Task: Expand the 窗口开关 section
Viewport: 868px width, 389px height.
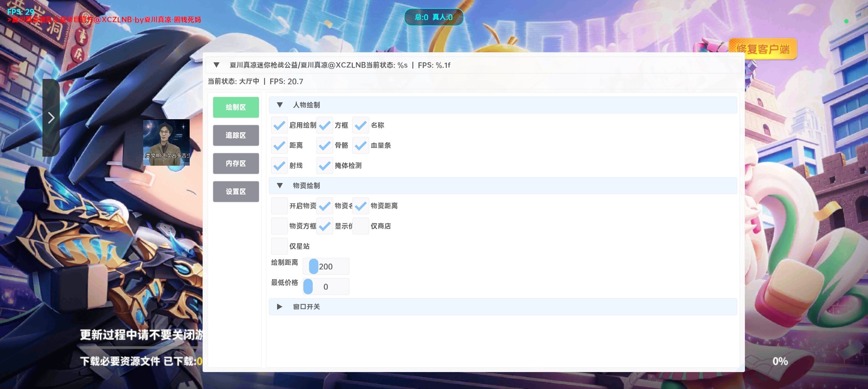Action: 280,307
